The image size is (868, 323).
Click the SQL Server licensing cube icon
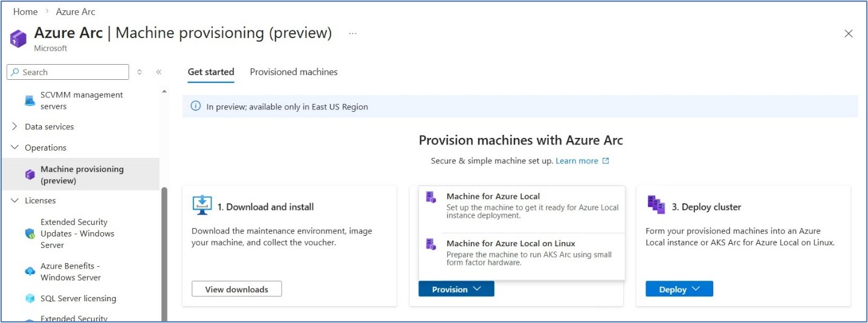click(x=30, y=298)
